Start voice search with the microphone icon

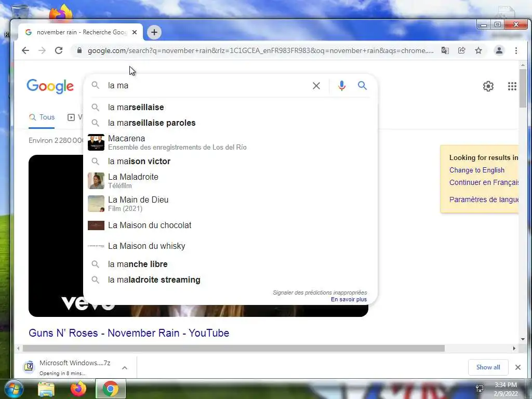[x=342, y=86]
